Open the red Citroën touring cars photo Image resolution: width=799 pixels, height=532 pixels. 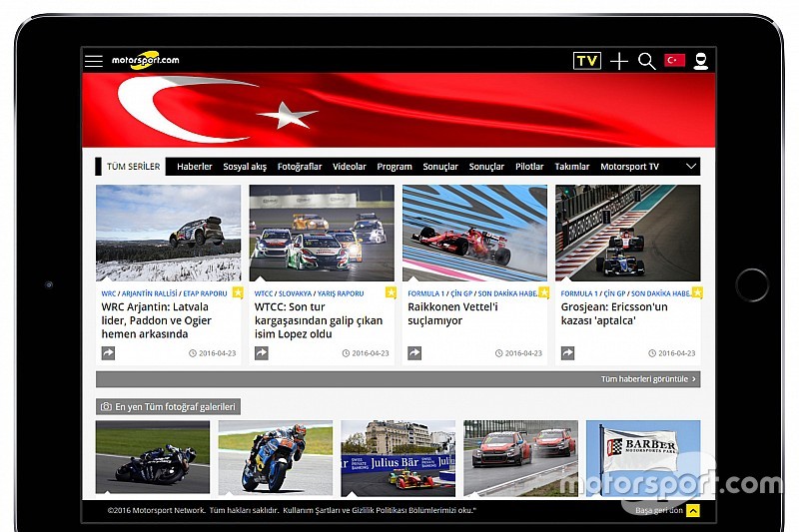click(x=520, y=458)
